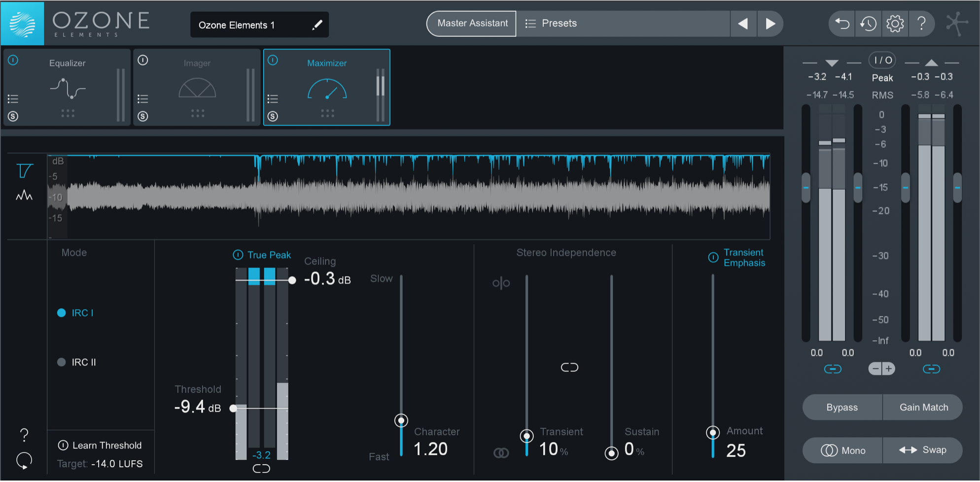Click the Target -14.0 LUFS value
Image resolution: width=980 pixels, height=482 pixels.
(117, 464)
